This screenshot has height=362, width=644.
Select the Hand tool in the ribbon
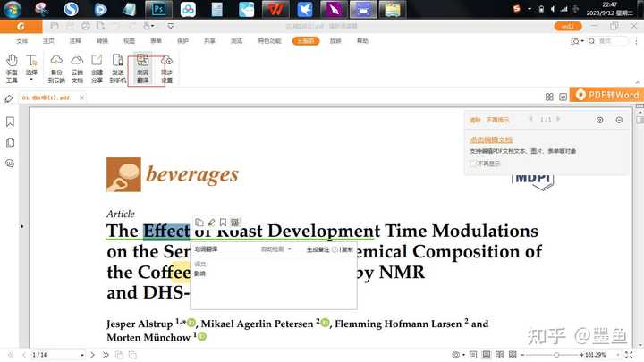coord(12,68)
